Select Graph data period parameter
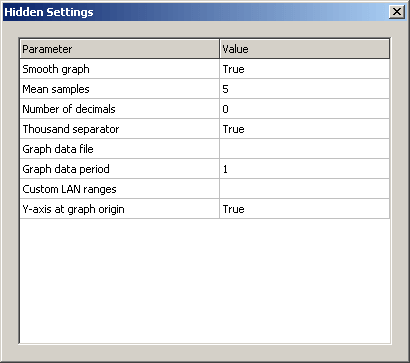This screenshot has width=410, height=363. pos(119,169)
